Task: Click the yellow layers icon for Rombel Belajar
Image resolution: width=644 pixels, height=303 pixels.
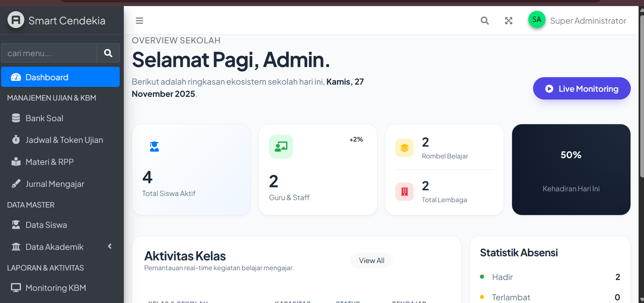Action: pos(405,148)
